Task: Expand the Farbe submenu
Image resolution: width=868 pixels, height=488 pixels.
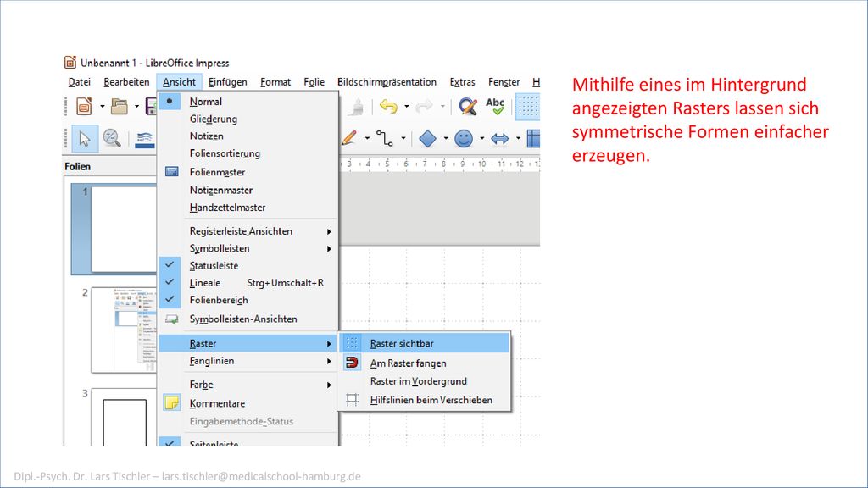Action: coord(248,385)
